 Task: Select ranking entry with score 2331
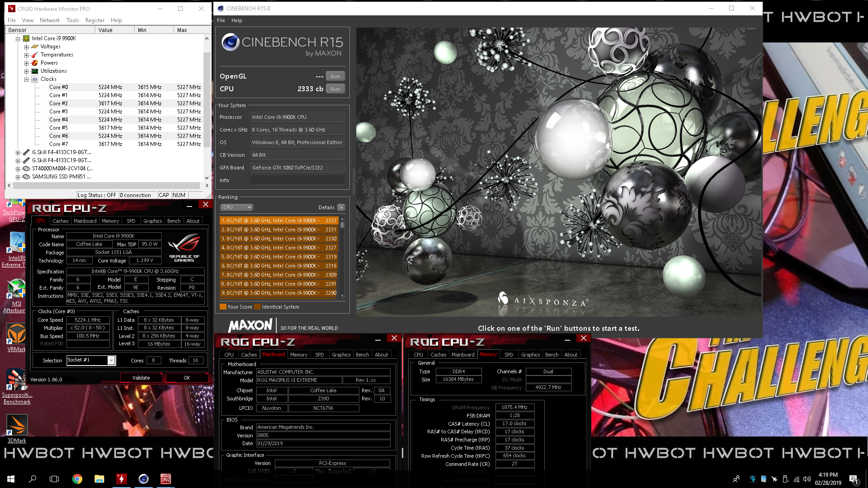tap(278, 230)
